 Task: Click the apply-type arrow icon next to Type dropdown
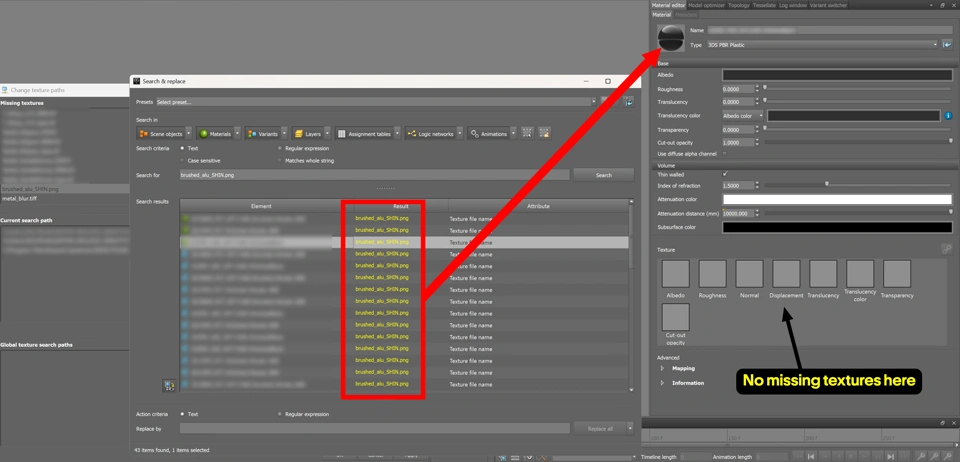947,45
